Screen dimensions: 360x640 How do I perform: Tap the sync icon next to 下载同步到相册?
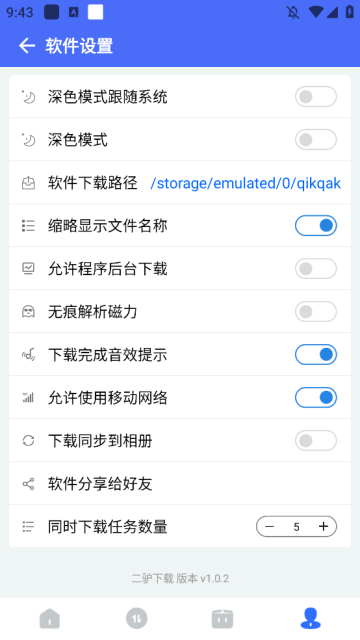coord(28,441)
